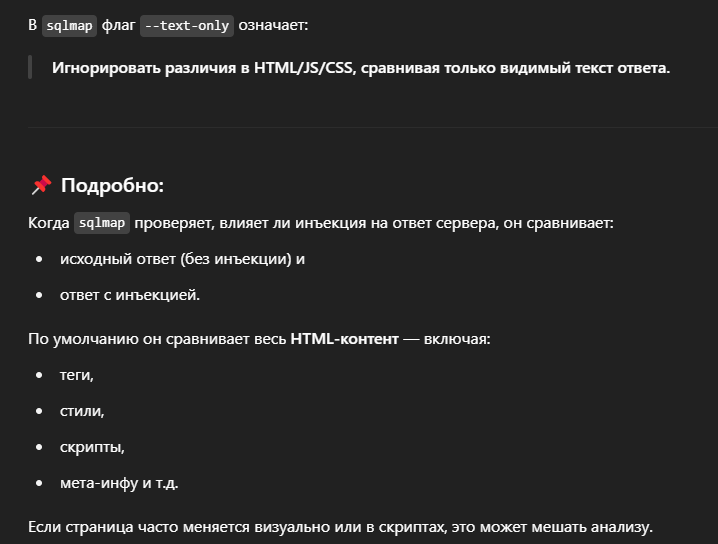Click the red pushpin emoji icon
718x544 pixels.
(41, 185)
